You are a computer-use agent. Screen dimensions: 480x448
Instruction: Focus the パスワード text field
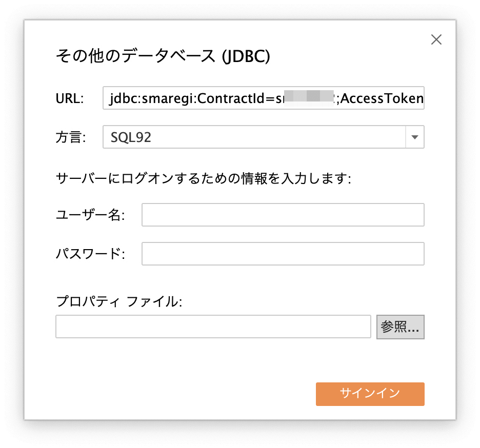point(283,254)
